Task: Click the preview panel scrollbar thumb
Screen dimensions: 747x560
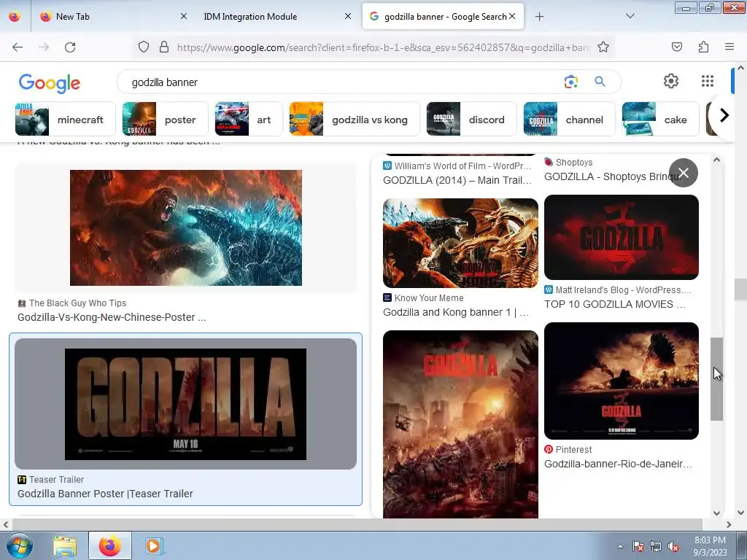Action: (716, 379)
